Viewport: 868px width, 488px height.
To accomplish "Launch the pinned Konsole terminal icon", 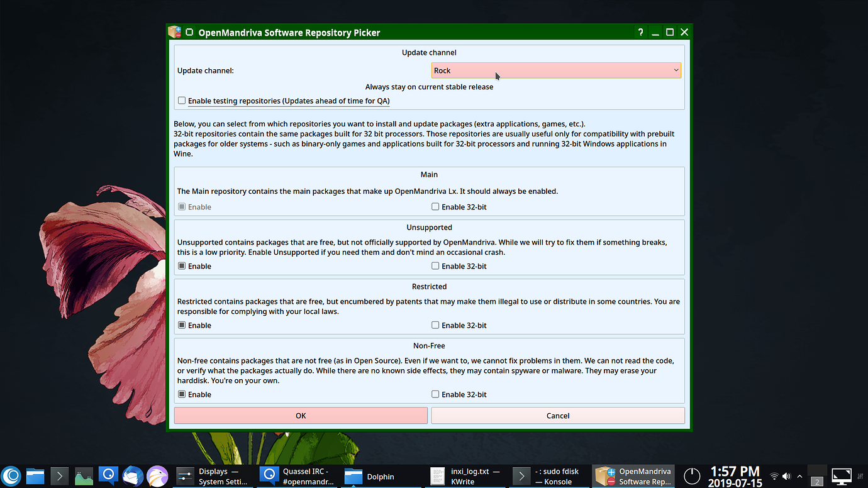I will click(59, 476).
